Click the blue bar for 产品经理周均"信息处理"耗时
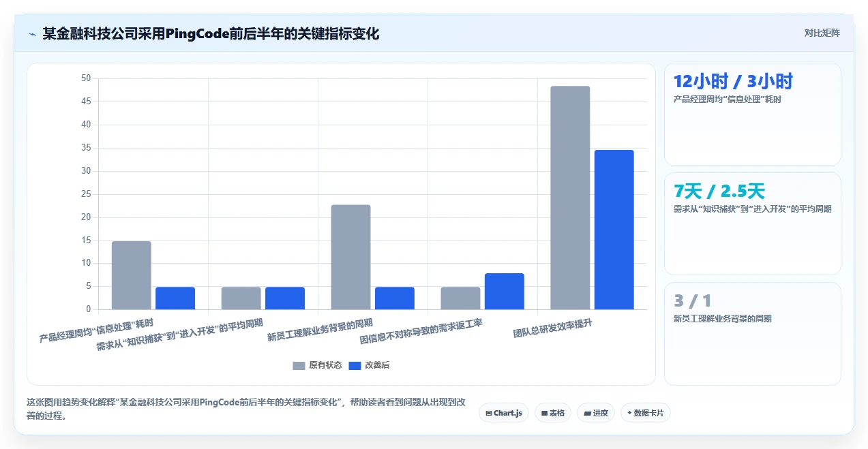 pos(175,298)
